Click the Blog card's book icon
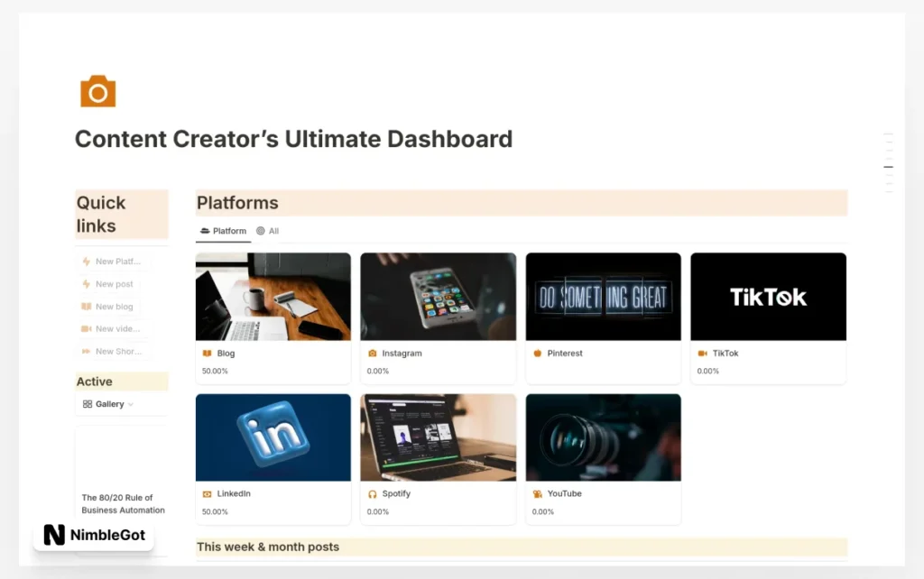The height and width of the screenshot is (579, 924). [x=207, y=354]
